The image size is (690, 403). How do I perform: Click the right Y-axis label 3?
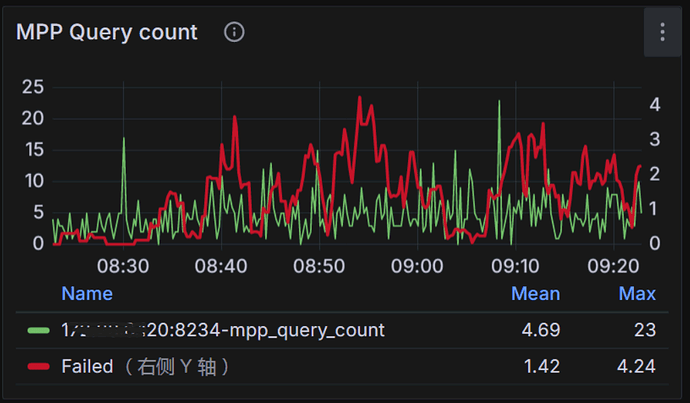pos(655,139)
